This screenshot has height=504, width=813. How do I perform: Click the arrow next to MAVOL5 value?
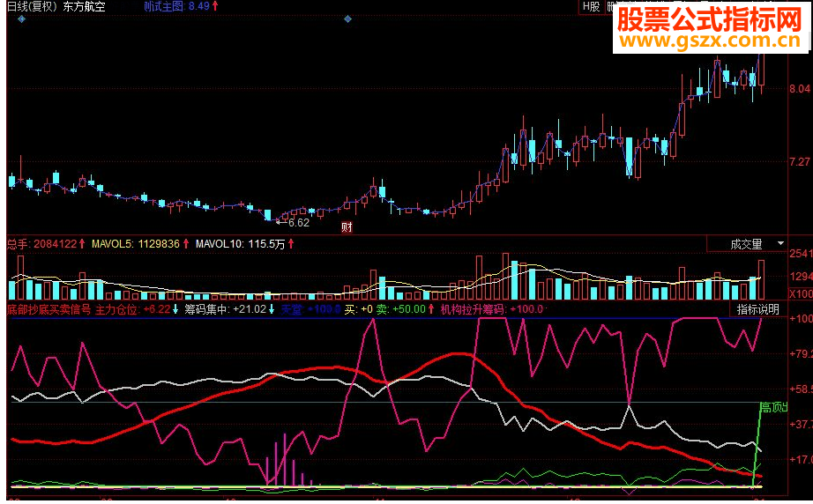pyautogui.click(x=186, y=243)
